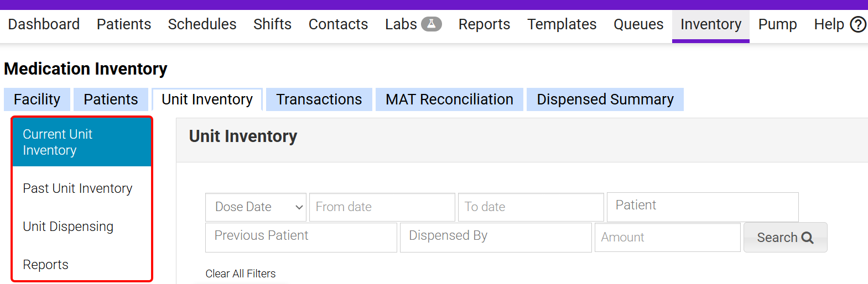This screenshot has height=284, width=868.
Task: Switch to the Transactions tab
Action: (x=319, y=99)
